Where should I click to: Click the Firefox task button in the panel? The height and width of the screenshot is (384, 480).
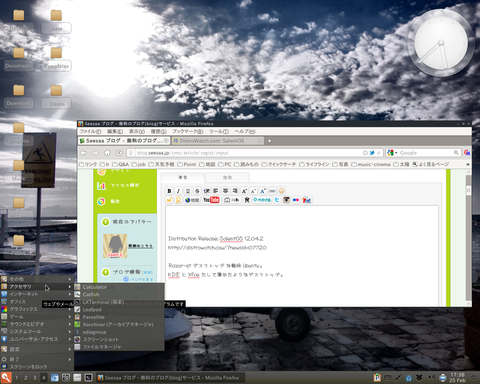point(171,378)
